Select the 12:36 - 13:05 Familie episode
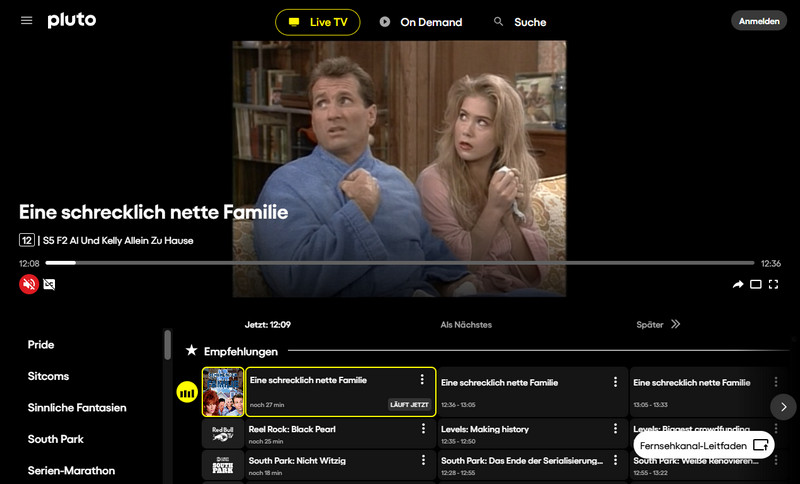The width and height of the screenshot is (800, 484). pos(533,392)
